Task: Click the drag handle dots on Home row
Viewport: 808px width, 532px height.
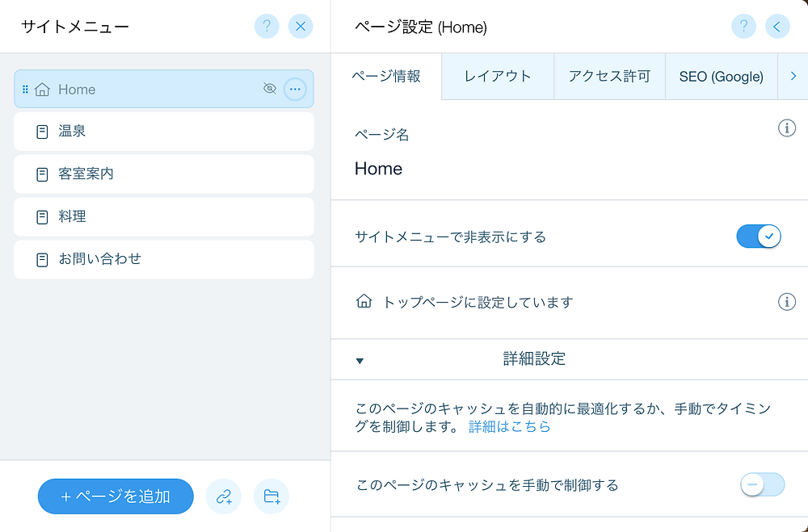Action: pyautogui.click(x=25, y=90)
